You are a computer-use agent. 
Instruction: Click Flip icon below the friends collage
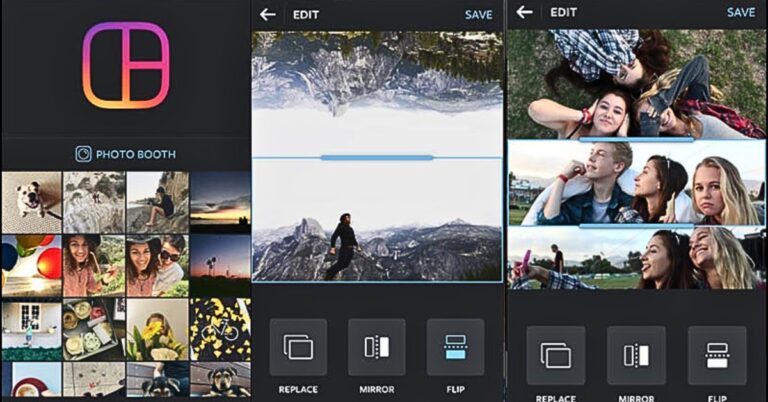coord(716,355)
